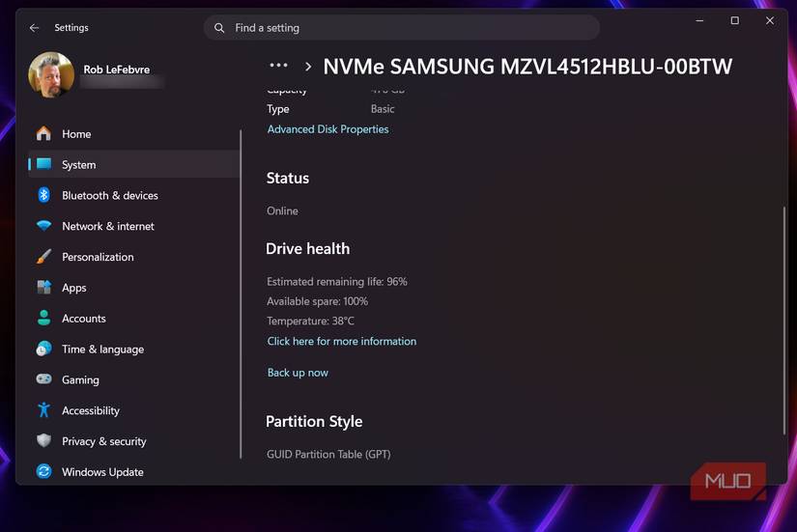
Task: Click the Apps icon in sidebar
Action: 43,287
